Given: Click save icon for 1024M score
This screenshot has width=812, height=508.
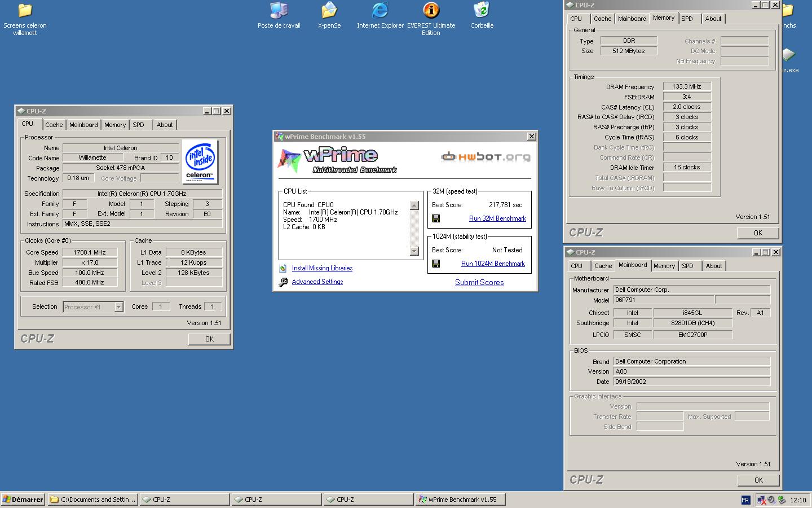Looking at the screenshot, I should [436, 264].
